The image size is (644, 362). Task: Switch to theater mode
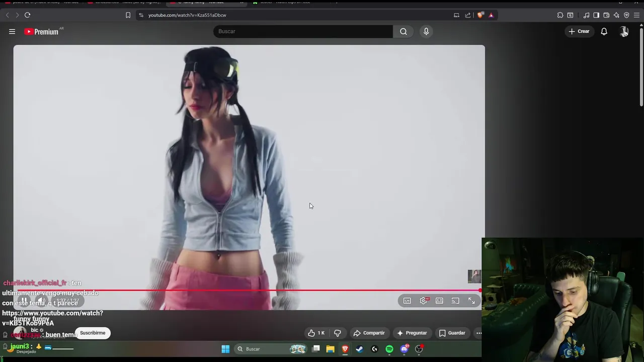[x=439, y=301]
